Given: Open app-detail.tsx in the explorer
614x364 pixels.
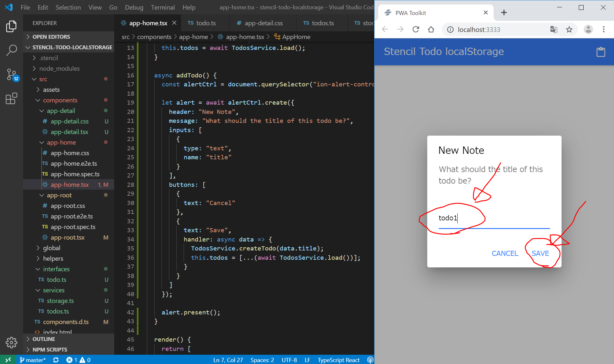Looking at the screenshot, I should (69, 132).
